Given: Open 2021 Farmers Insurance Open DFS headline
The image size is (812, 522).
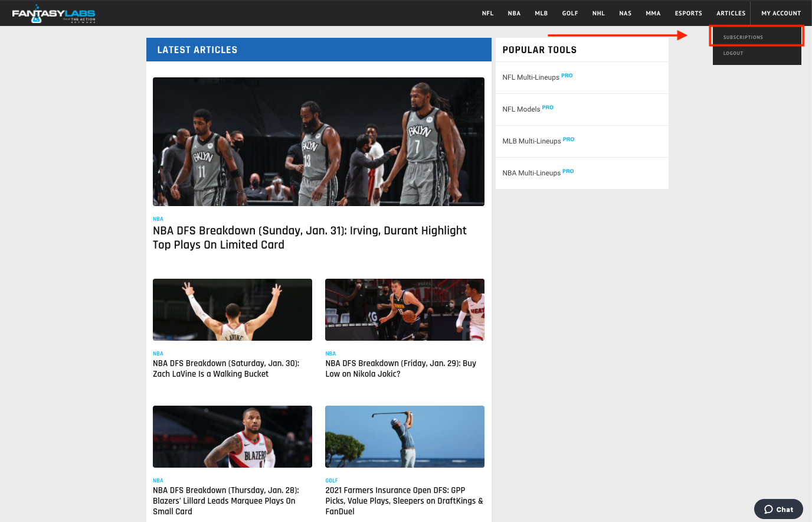Looking at the screenshot, I should click(x=404, y=501).
